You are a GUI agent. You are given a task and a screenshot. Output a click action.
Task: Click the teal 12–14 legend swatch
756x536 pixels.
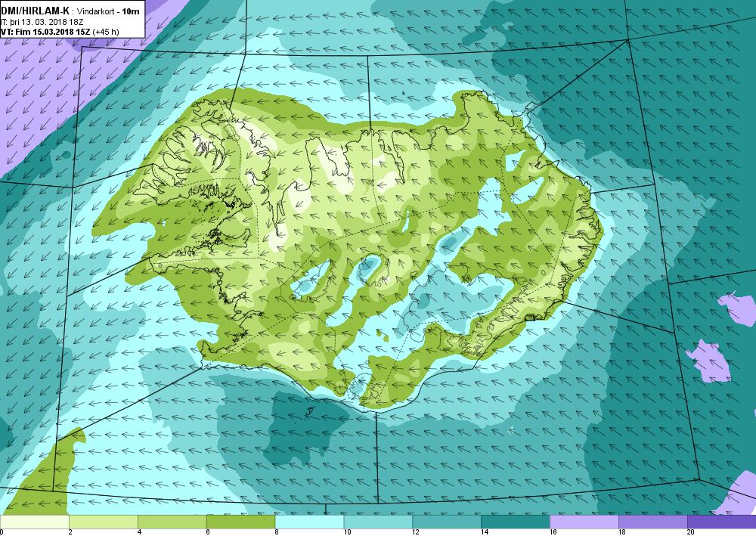pos(447,522)
